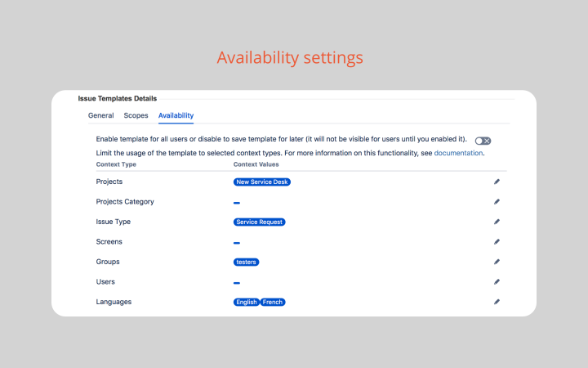Screen dimensions: 588x368
Task: Click the Service Request tag
Action: coord(259,222)
